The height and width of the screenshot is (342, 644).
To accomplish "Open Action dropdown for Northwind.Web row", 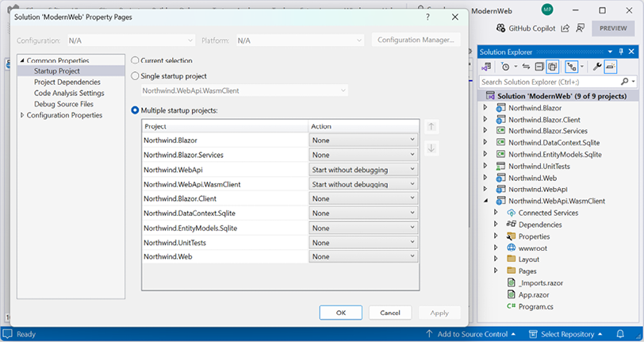I will 363,256.
